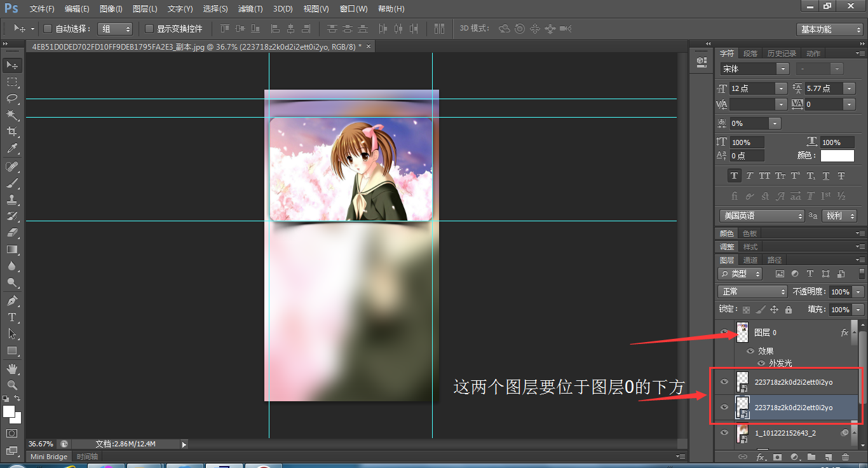Open the 类型 layer filter dropdown
The image size is (868, 468).
(x=740, y=273)
